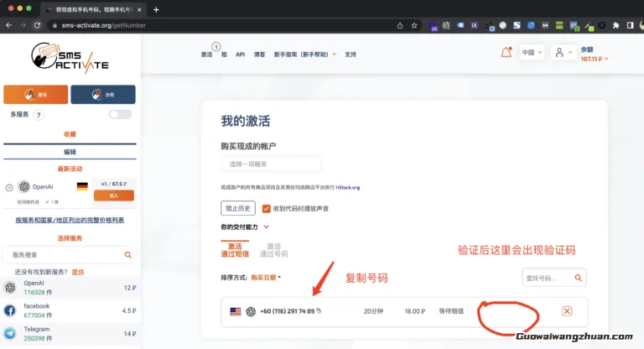Expand the balance 107.11 dropdown
Image resolution: width=644 pixels, height=349 pixels.
[x=594, y=59]
